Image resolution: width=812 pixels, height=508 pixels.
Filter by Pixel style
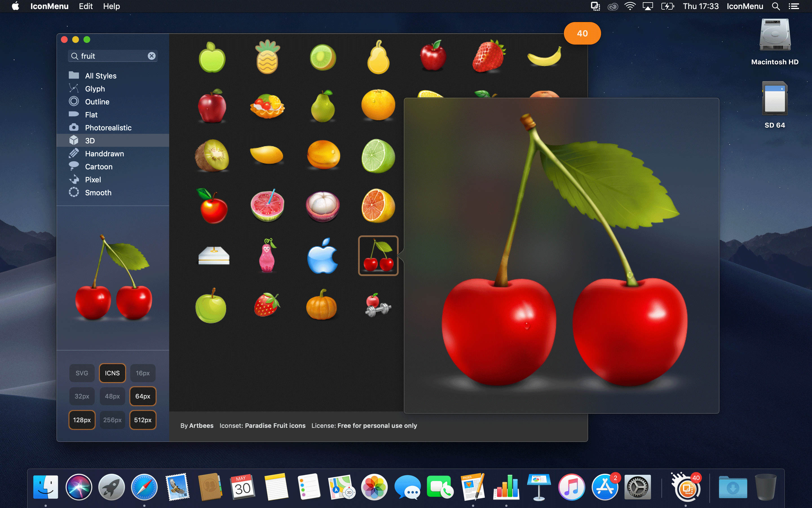coord(113,179)
